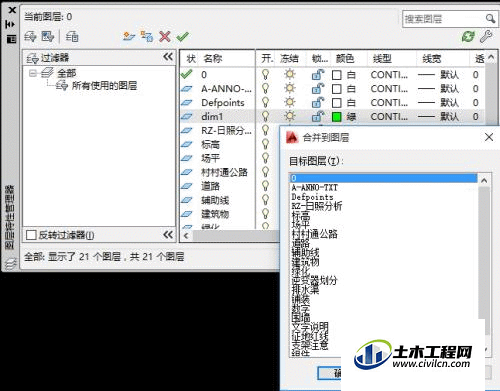500x391 pixels.
Task: Click the 状 status column header
Action: pos(191,59)
